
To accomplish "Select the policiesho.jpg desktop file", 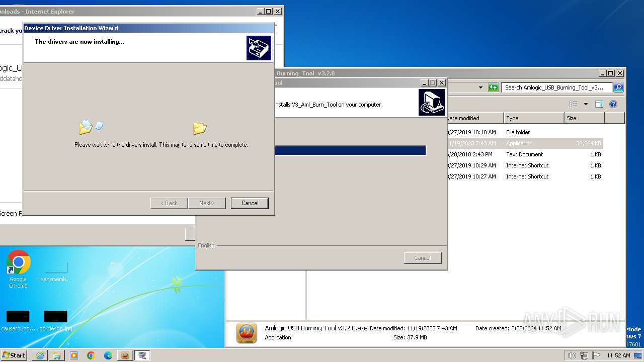I will [55, 321].
